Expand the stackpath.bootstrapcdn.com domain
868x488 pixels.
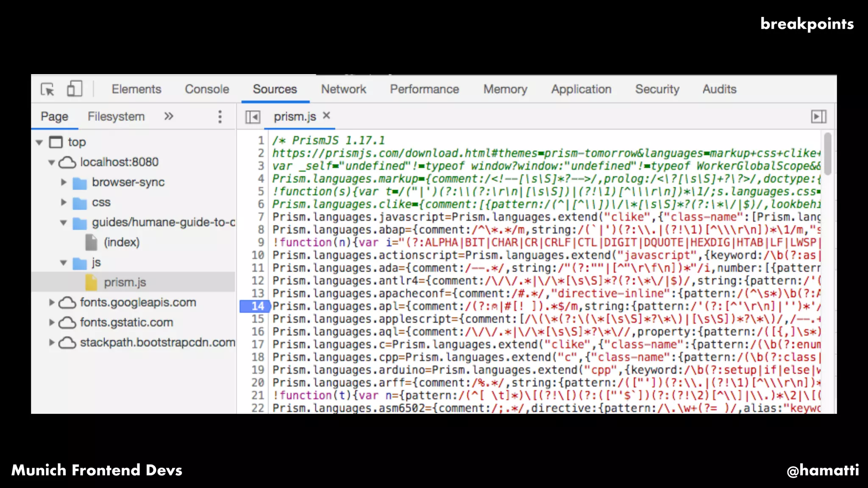pos(51,342)
